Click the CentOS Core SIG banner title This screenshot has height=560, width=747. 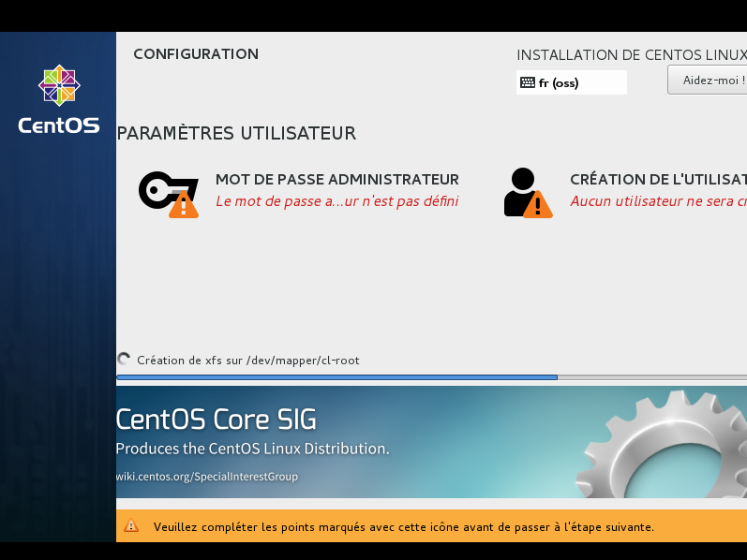pos(217,418)
